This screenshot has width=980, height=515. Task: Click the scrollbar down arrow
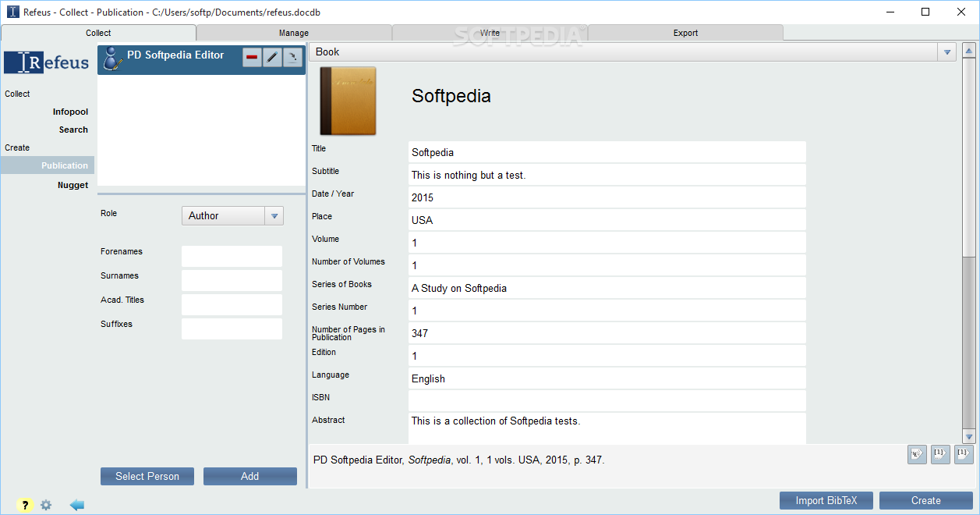point(969,437)
